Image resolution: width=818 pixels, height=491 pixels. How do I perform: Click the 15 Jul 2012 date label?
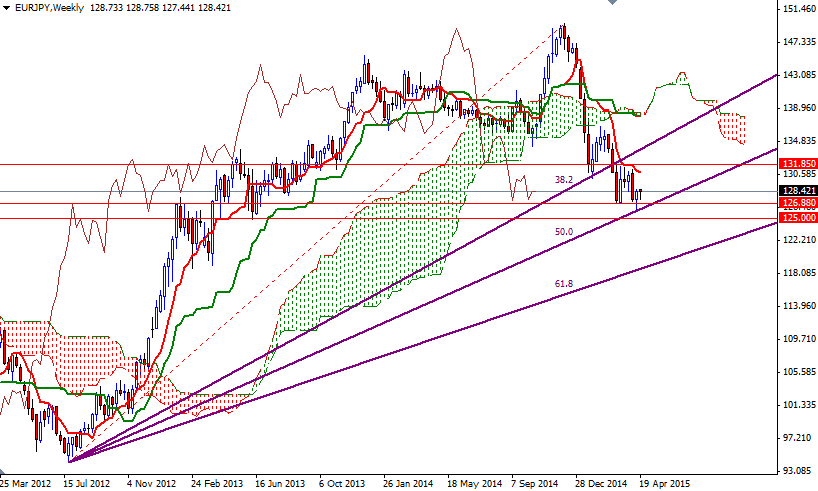pos(87,484)
